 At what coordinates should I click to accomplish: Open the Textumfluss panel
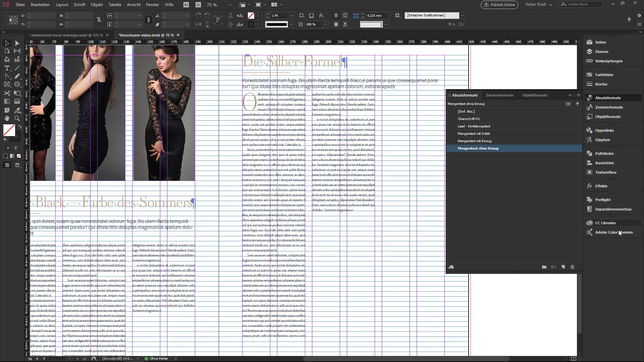pyautogui.click(x=605, y=172)
